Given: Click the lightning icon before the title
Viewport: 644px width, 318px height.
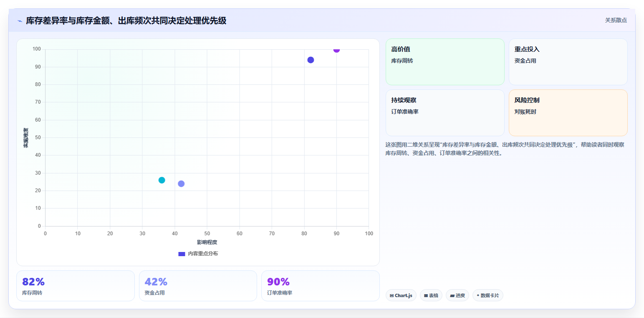Looking at the screenshot, I should click(20, 21).
